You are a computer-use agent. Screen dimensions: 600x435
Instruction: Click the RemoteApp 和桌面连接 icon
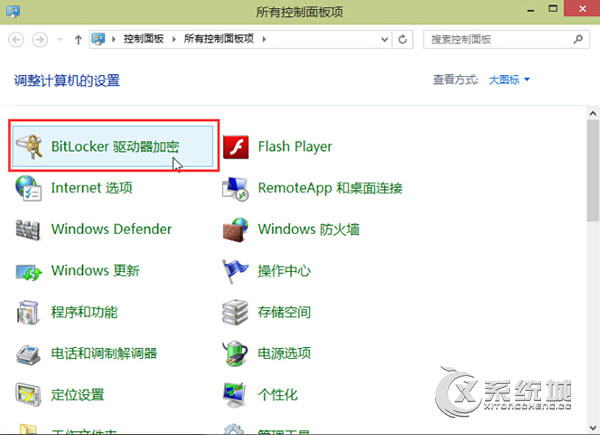pos(236,189)
